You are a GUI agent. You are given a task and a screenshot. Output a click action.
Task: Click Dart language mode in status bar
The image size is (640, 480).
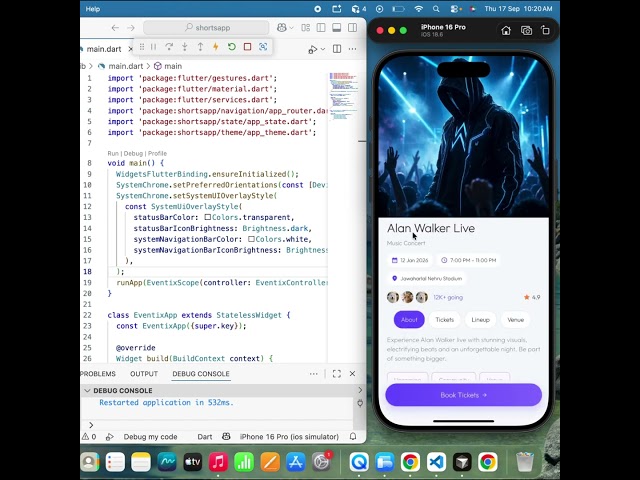204,437
